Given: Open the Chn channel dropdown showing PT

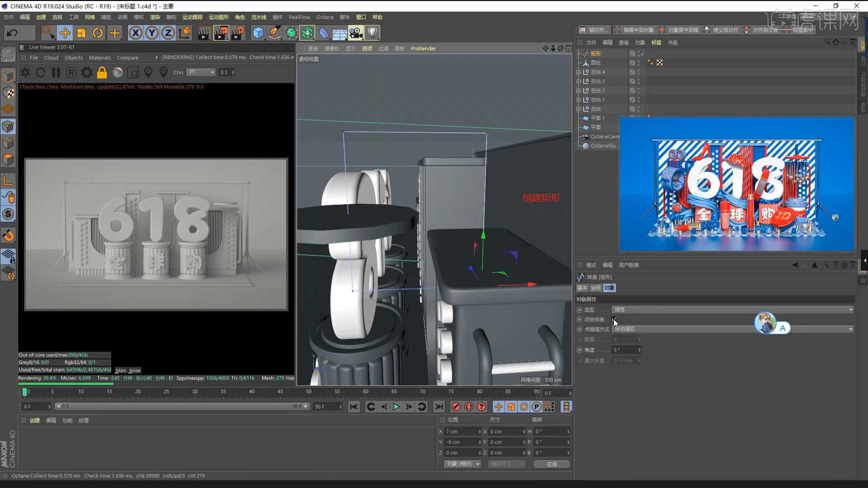Looking at the screenshot, I should pyautogui.click(x=201, y=72).
